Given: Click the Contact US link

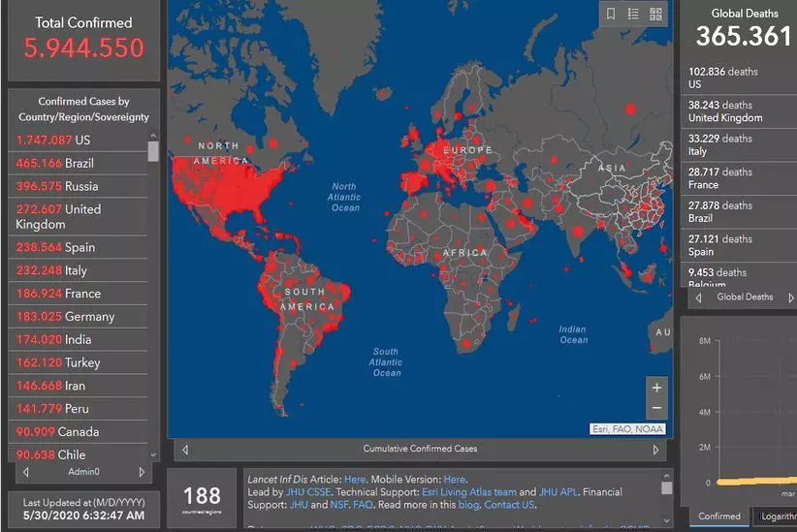Looking at the screenshot, I should coord(509,505).
